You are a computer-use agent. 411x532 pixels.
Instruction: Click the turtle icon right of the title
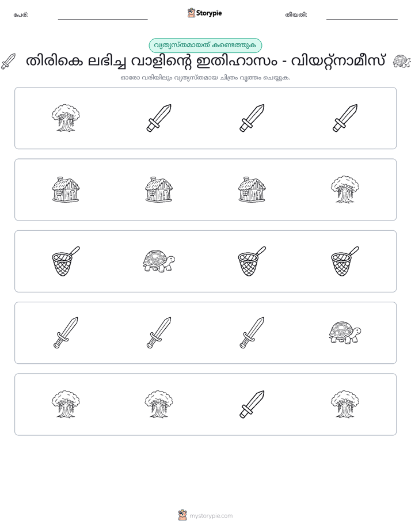(x=402, y=62)
